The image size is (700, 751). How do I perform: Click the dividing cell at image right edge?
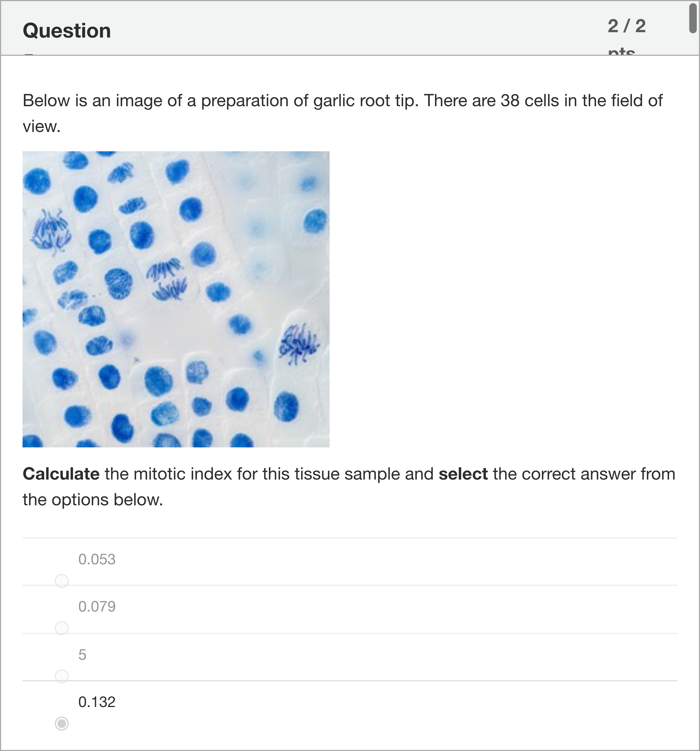tap(298, 344)
